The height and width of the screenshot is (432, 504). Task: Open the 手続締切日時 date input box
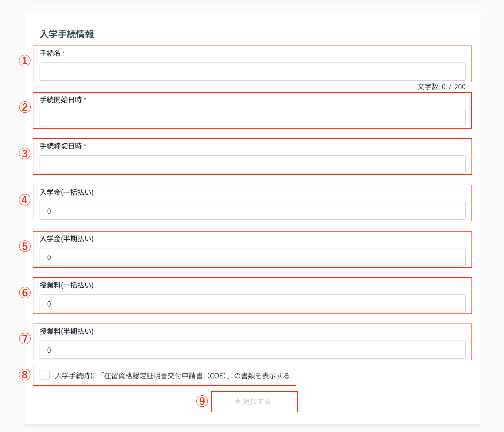252,164
